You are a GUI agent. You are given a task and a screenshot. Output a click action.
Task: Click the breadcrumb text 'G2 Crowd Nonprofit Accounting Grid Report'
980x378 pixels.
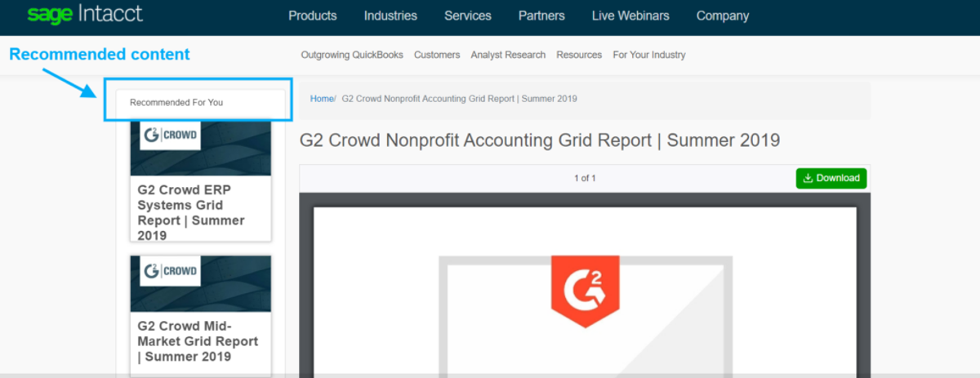pos(459,99)
